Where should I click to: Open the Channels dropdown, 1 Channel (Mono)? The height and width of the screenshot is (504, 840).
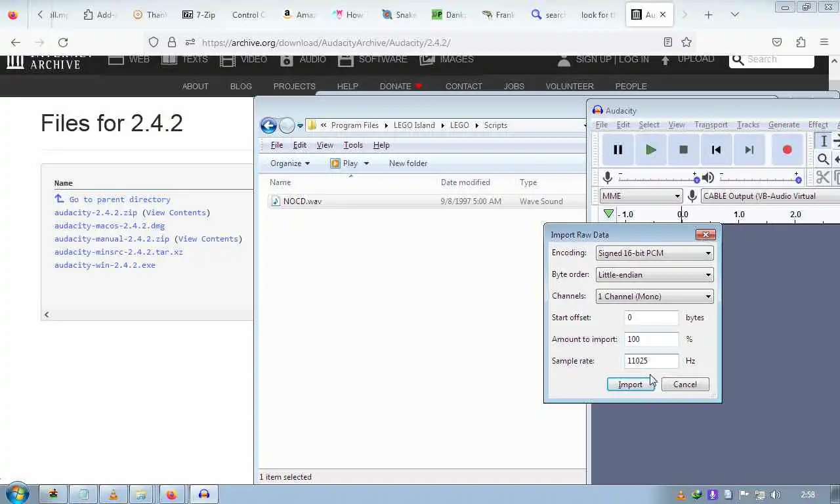[654, 296]
